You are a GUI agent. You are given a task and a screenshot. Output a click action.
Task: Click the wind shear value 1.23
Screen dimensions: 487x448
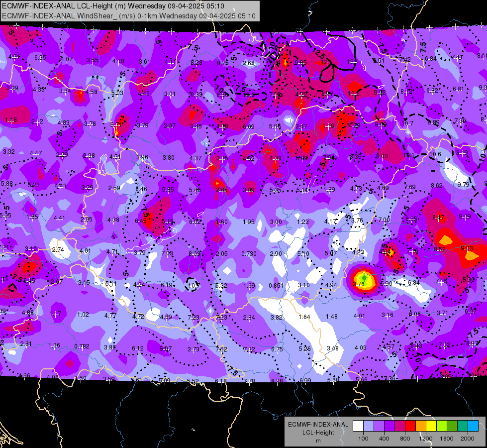pyautogui.click(x=303, y=222)
